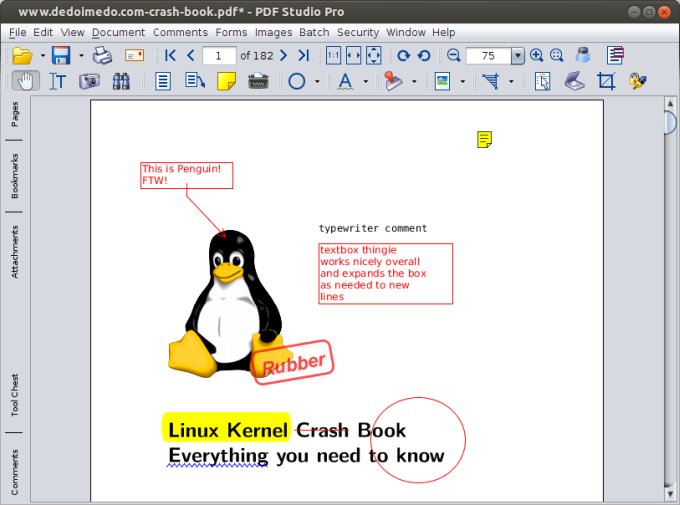This screenshot has height=505, width=680.
Task: Open the Bookmarks side panel tab
Action: coord(15,176)
